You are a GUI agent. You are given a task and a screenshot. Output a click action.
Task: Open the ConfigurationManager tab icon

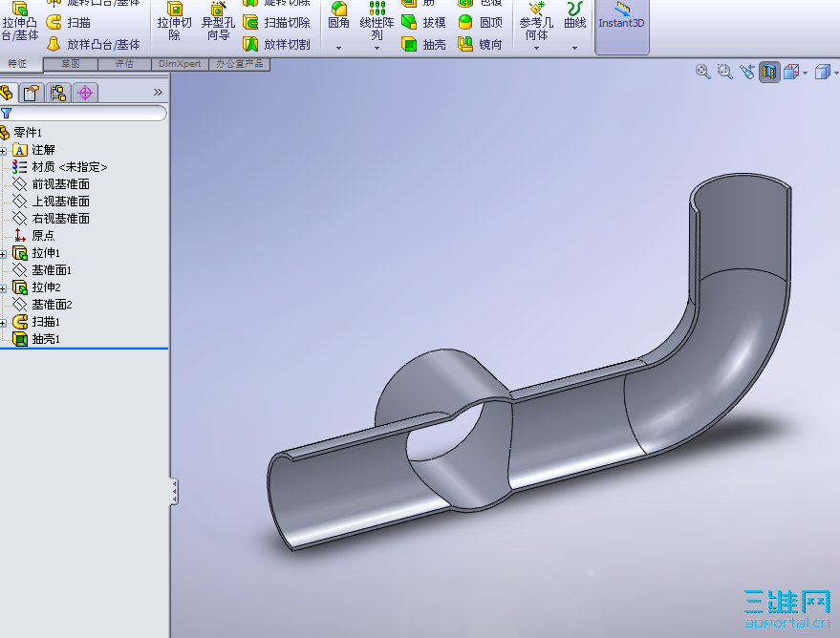(58, 93)
